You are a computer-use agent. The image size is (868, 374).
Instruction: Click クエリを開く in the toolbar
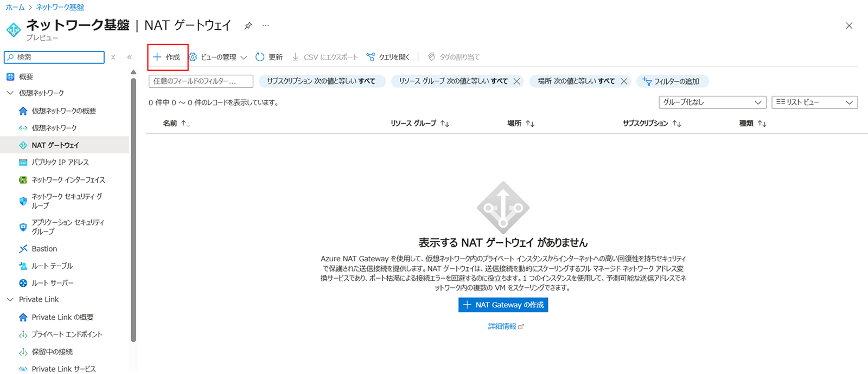point(387,57)
